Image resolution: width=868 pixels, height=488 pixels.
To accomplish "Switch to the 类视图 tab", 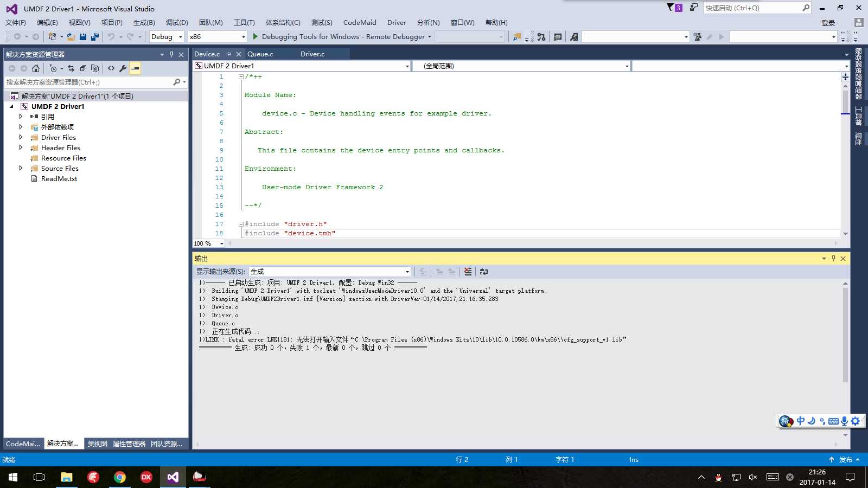I will (98, 444).
